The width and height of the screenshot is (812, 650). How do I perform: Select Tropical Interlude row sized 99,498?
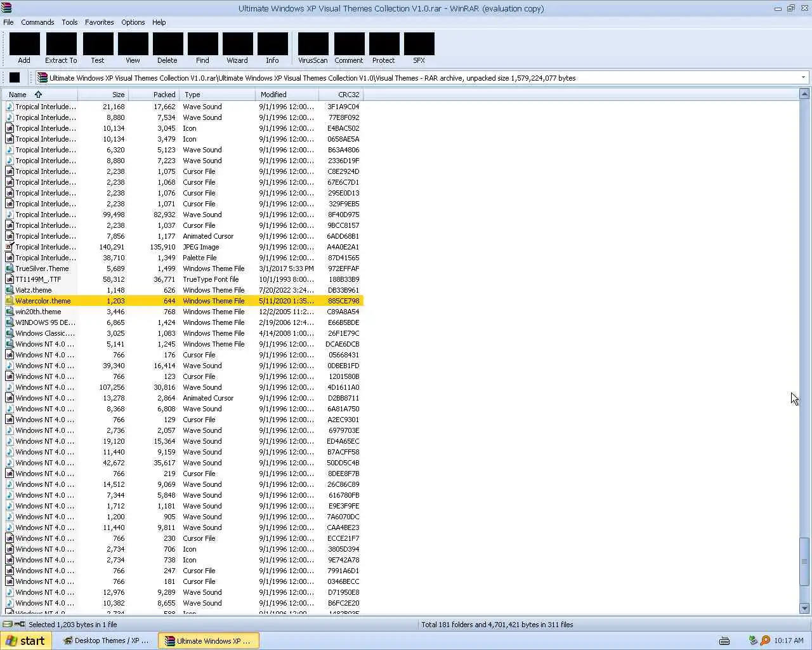pos(183,215)
